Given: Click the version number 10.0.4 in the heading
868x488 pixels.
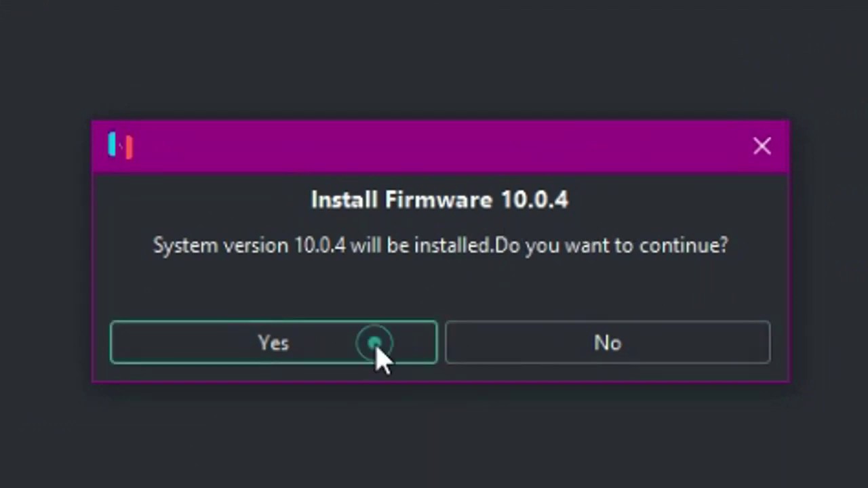Looking at the screenshot, I should [534, 200].
